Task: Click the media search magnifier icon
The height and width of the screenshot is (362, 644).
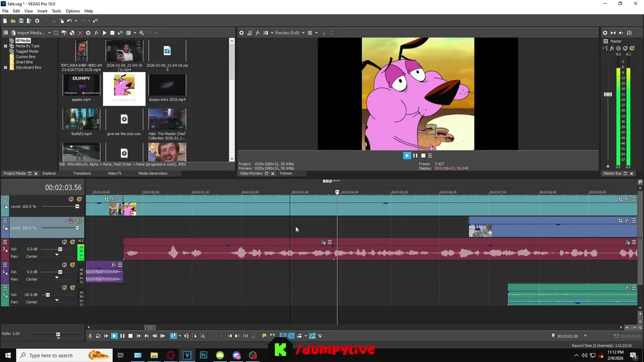Action: tap(141, 33)
